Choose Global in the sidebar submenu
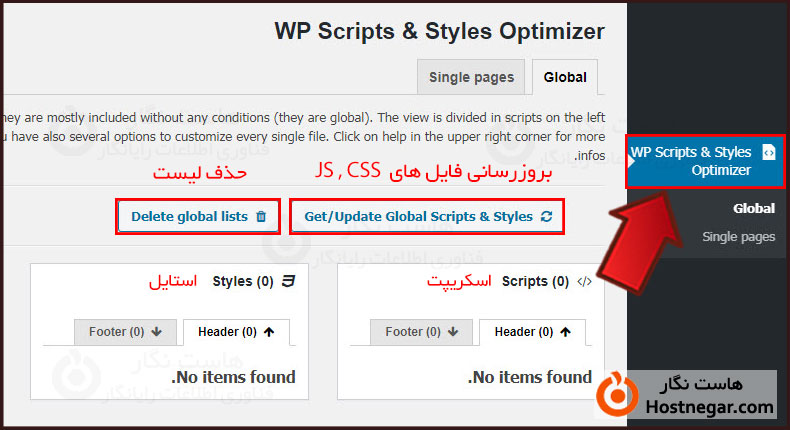Viewport: 790px width, 430px height. (x=753, y=209)
